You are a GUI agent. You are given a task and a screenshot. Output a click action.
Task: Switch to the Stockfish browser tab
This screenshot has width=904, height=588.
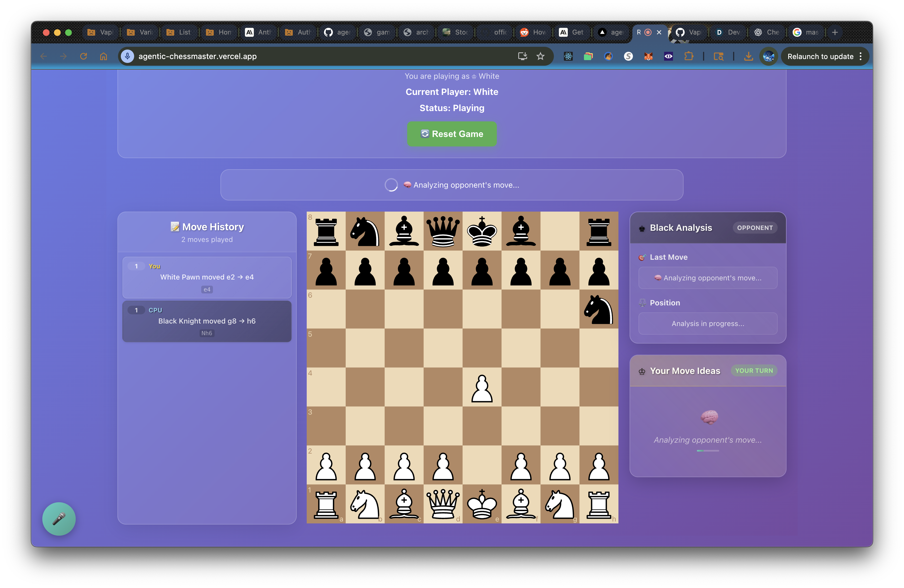[456, 32]
